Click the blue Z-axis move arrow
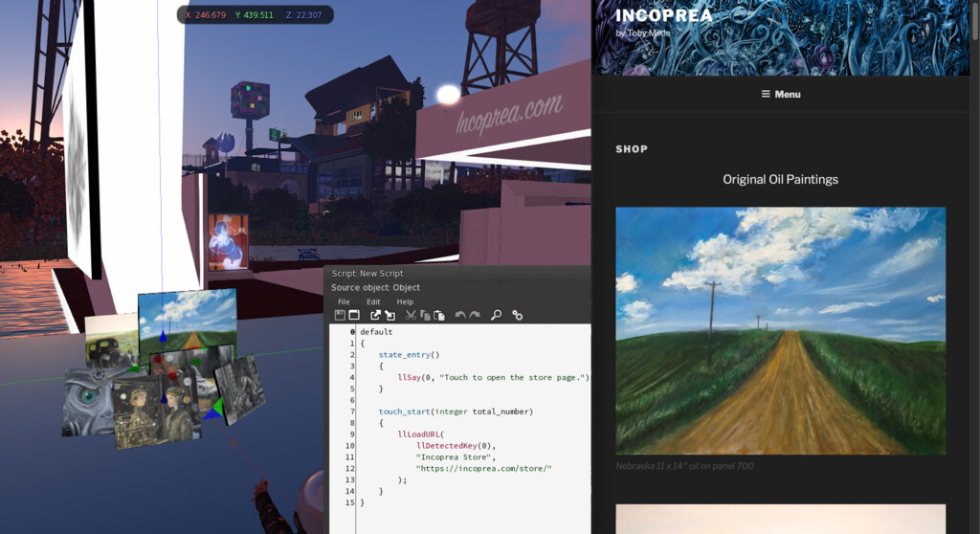The width and height of the screenshot is (980, 534). [x=163, y=336]
